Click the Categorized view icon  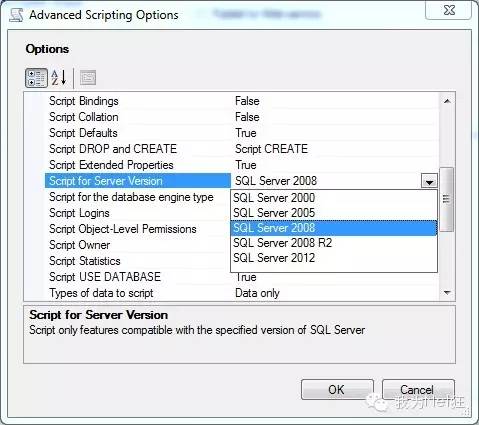pos(36,78)
